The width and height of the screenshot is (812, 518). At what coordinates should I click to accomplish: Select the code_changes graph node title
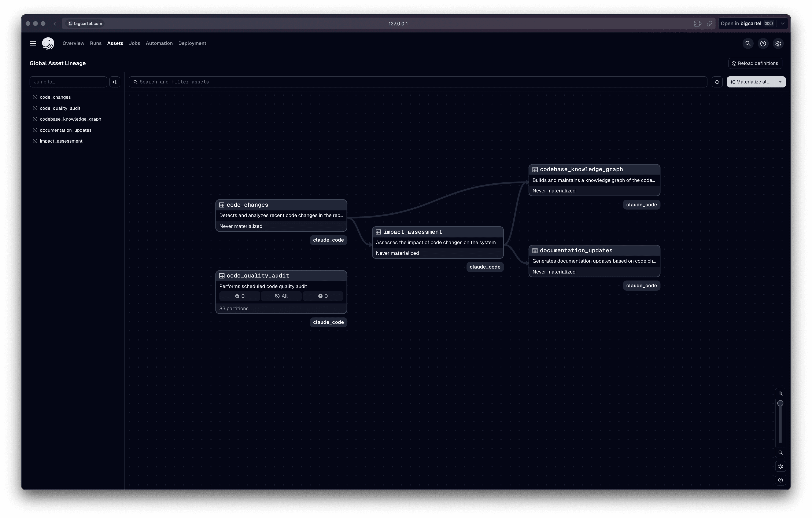click(x=247, y=205)
